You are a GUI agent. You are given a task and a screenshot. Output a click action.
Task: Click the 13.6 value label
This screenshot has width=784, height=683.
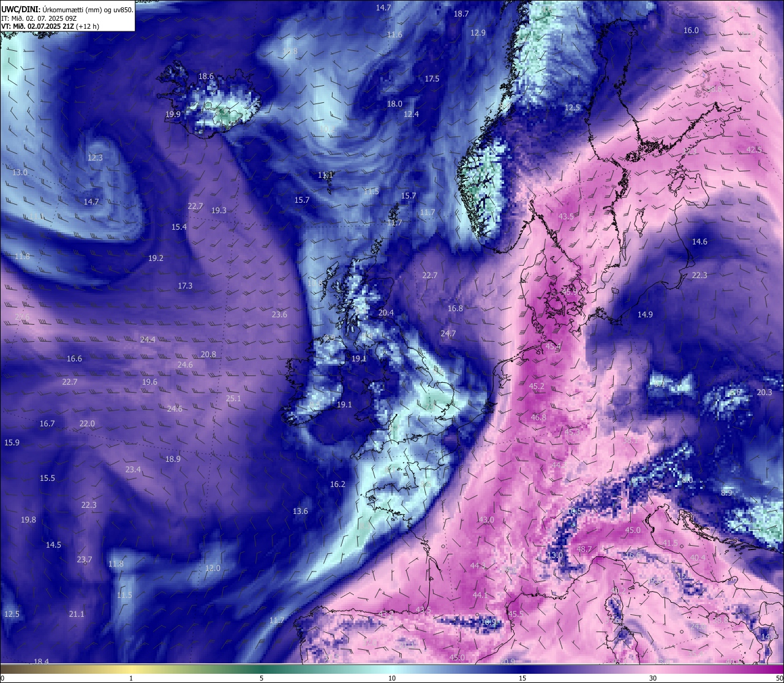[x=300, y=511]
